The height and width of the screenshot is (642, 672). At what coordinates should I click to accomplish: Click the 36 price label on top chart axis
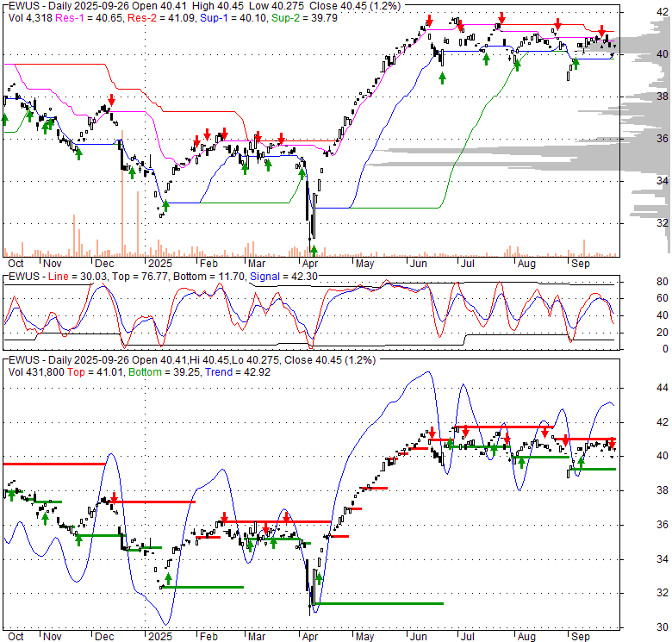coord(663,139)
